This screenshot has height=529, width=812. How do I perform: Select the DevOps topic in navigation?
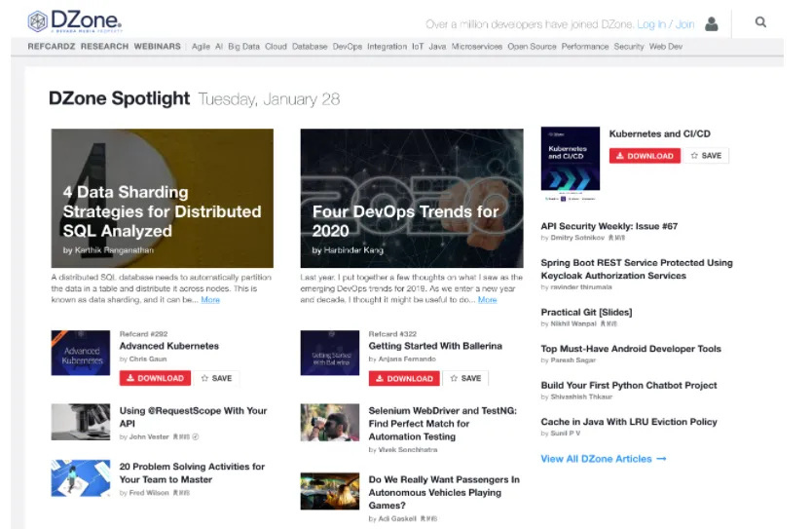coord(348,46)
